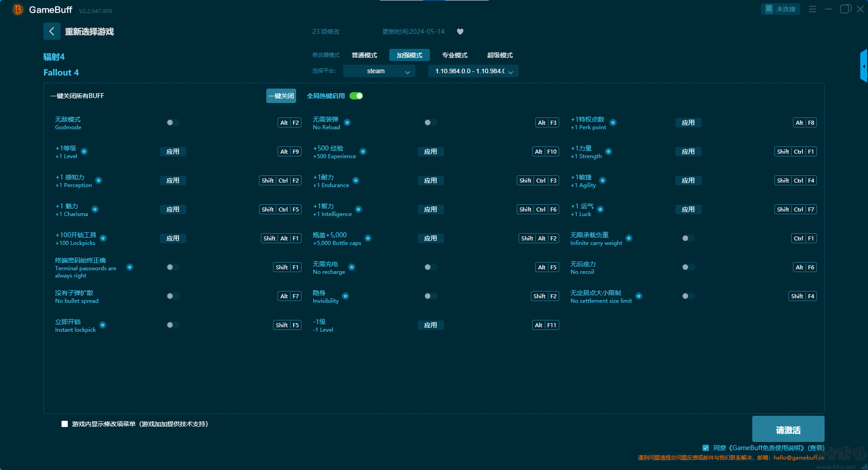This screenshot has height=470, width=868.
Task: Click the star icon beside +1 Perception
Action: click(99, 180)
